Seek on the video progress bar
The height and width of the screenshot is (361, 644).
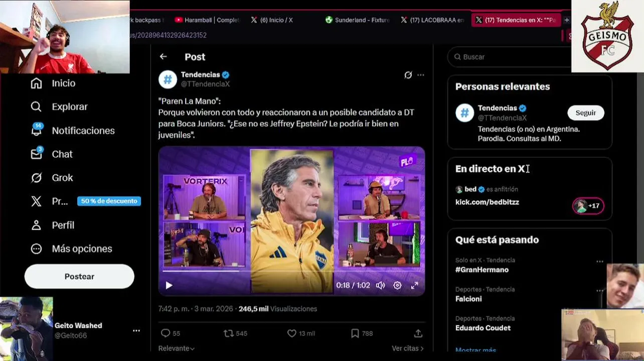[291, 271]
